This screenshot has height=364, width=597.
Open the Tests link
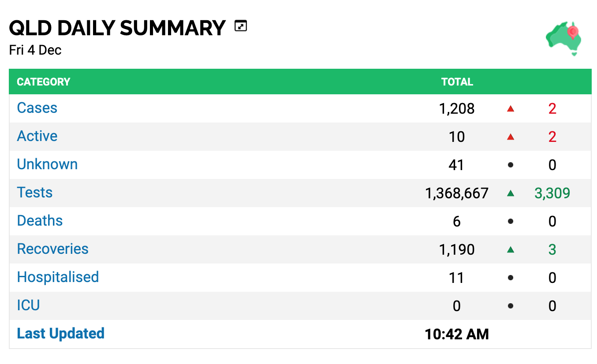point(35,193)
